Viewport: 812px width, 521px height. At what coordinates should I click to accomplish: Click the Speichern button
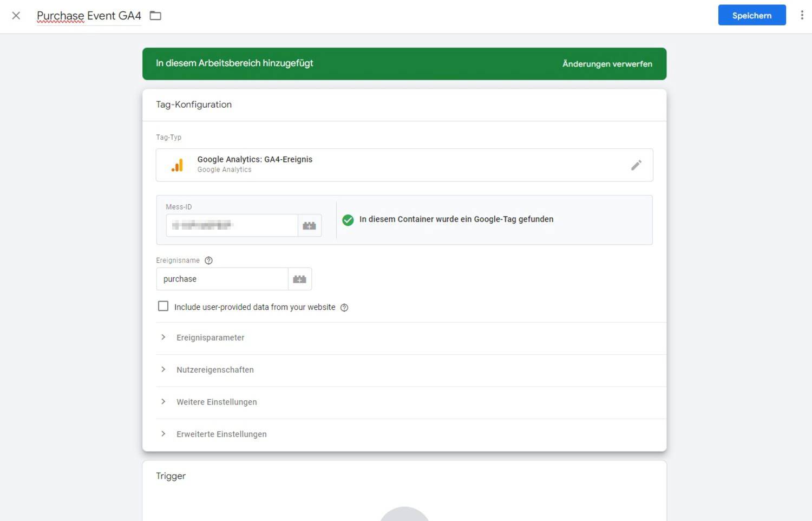click(x=752, y=15)
